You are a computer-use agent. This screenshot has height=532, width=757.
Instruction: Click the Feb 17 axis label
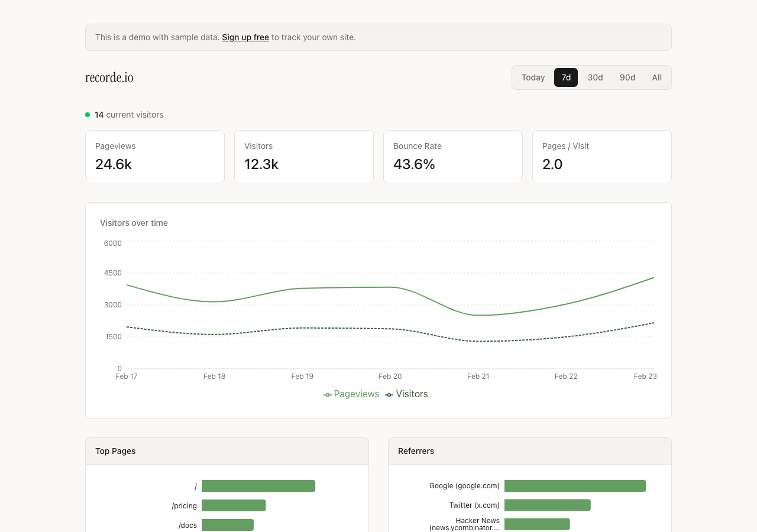[127, 377]
